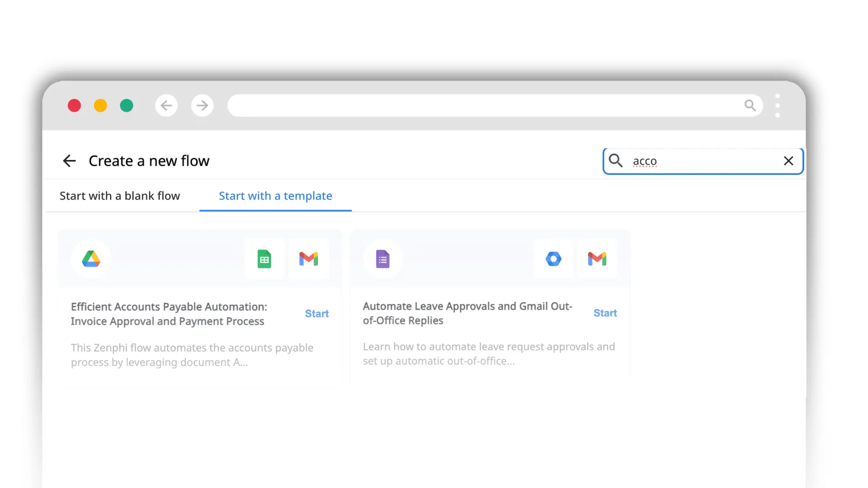Click the template search field containing acco

705,161
